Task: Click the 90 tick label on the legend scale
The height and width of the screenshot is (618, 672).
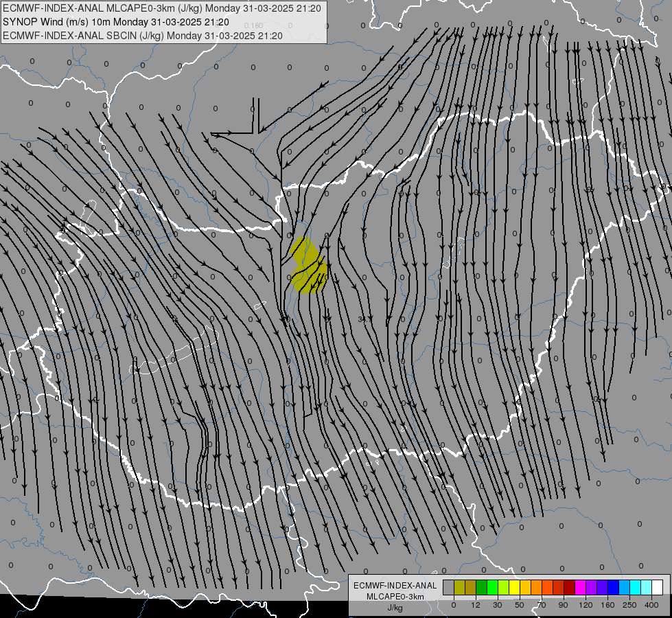Action: [563, 605]
